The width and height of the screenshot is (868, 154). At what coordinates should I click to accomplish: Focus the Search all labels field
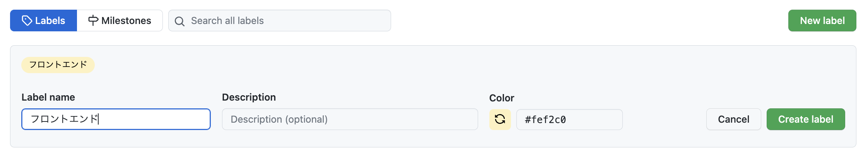(x=280, y=21)
